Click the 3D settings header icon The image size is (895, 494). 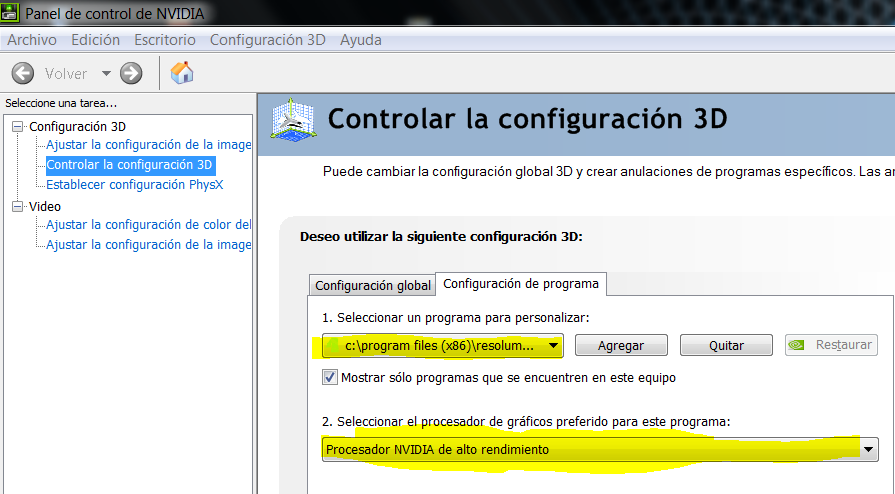(293, 120)
